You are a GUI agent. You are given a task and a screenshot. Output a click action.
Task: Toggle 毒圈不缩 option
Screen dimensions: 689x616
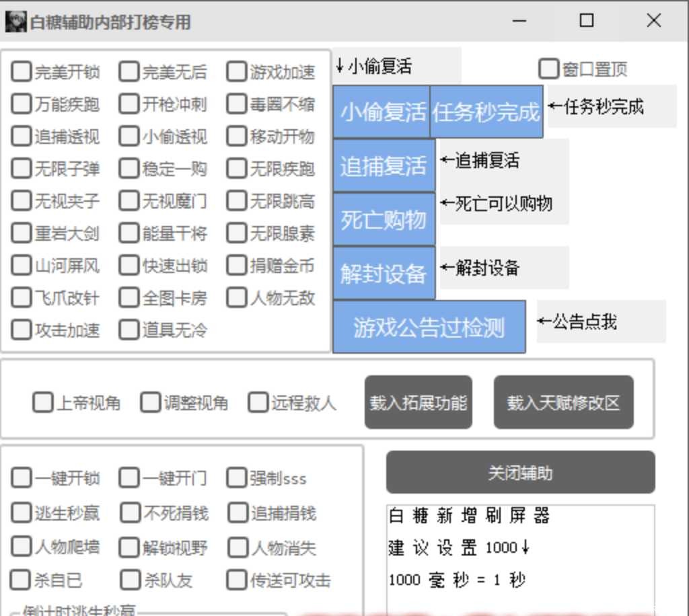click(236, 104)
